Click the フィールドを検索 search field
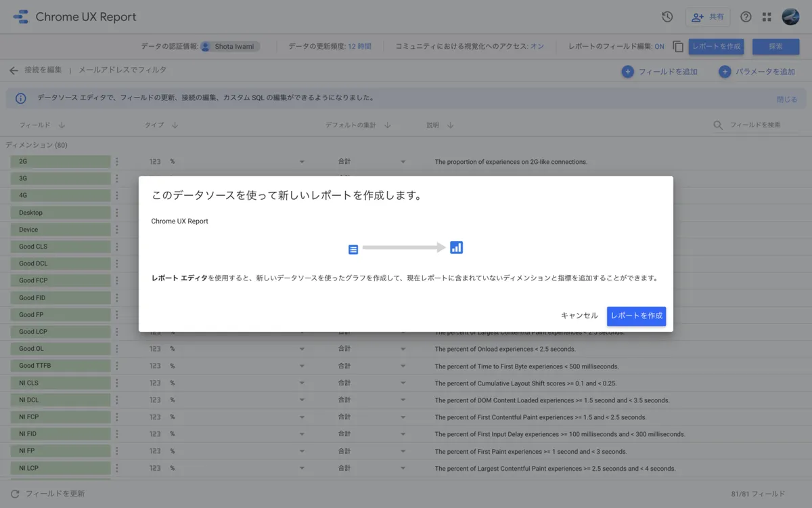The width and height of the screenshot is (812, 508). tap(756, 125)
